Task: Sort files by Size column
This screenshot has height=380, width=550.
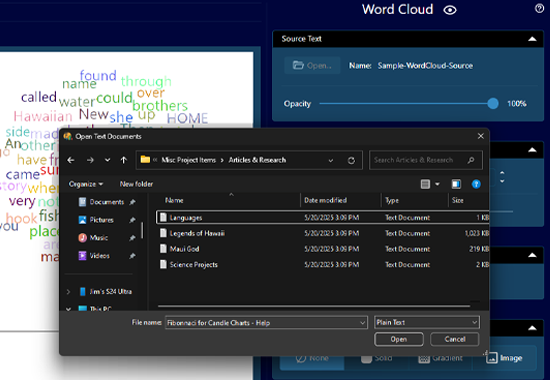Action: click(457, 200)
